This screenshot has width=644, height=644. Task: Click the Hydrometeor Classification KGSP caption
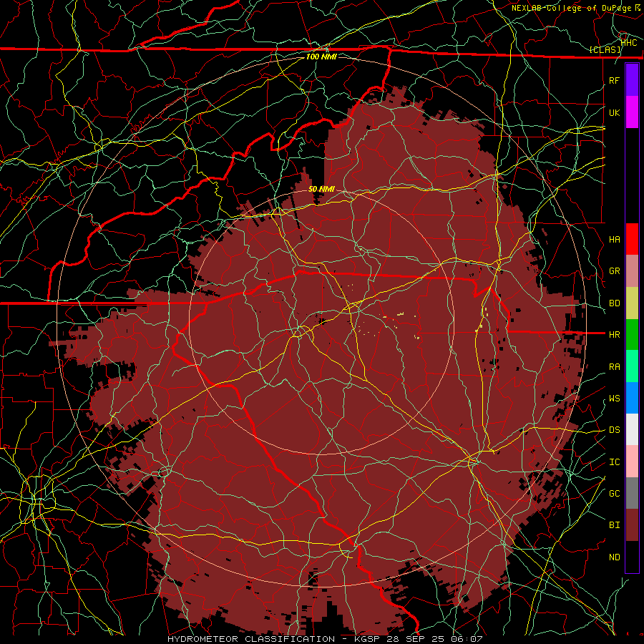pos(324,639)
